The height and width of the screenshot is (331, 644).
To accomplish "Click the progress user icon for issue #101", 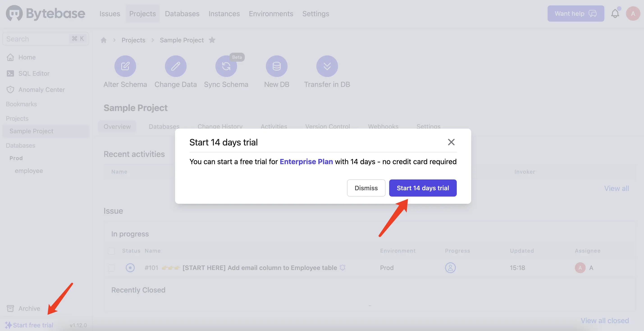I will [450, 268].
